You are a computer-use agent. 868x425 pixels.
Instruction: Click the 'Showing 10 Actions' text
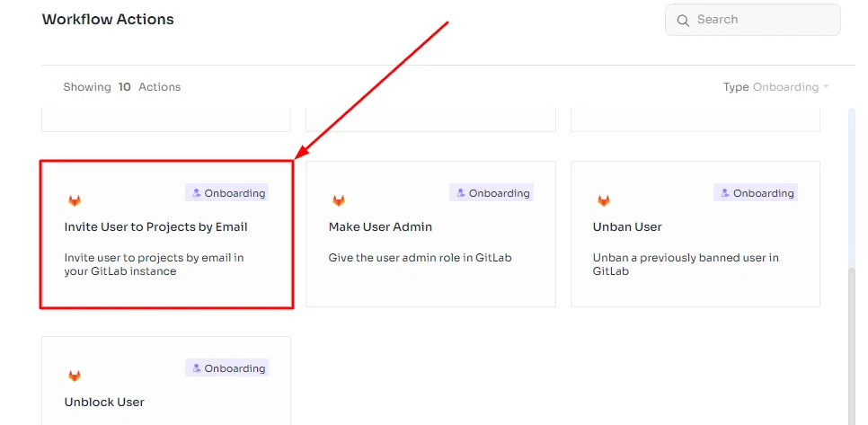[x=122, y=87]
